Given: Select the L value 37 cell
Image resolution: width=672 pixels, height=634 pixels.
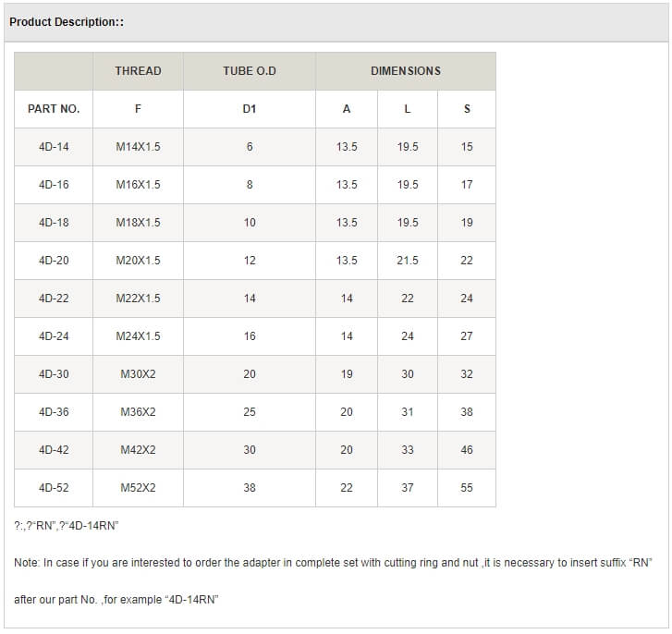Looking at the screenshot, I should click(408, 488).
